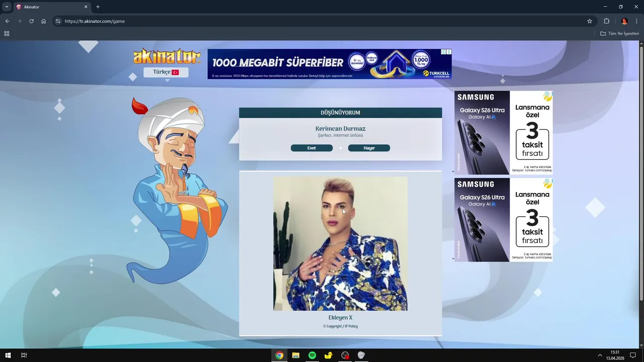Open the Tüm Yer İşaretleri bookmarks folder

[x=619, y=34]
